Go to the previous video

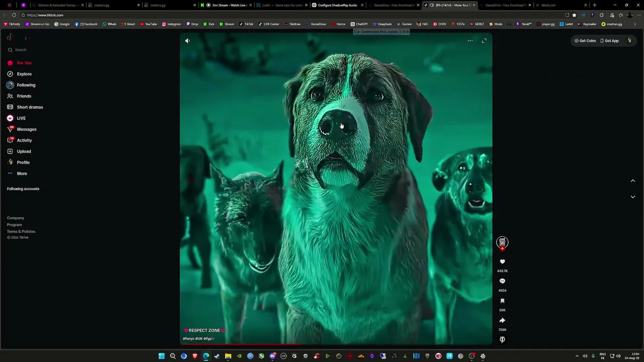point(633,181)
